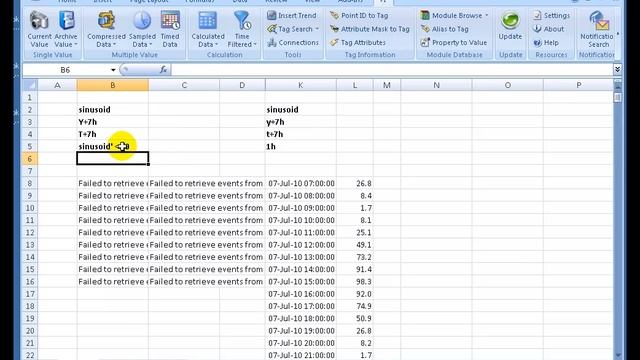The image size is (640, 360).
Task: Select column N header
Action: (436, 85)
